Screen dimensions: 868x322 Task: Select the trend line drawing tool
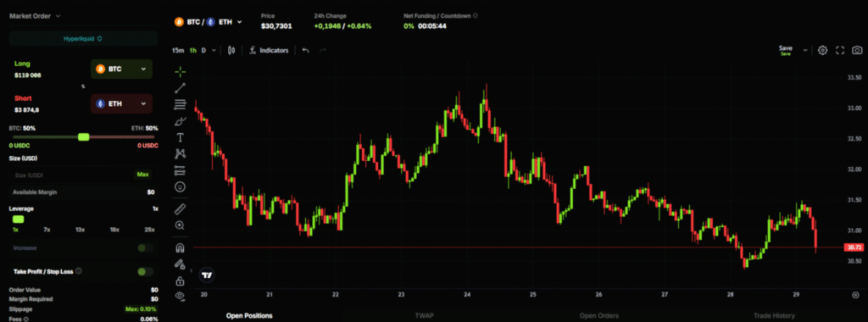click(180, 88)
